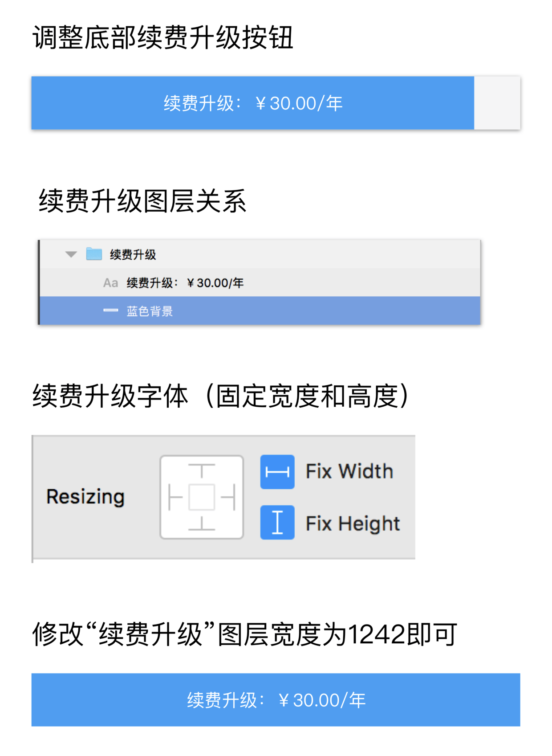Click the top blue 续费升级 button

click(x=252, y=103)
